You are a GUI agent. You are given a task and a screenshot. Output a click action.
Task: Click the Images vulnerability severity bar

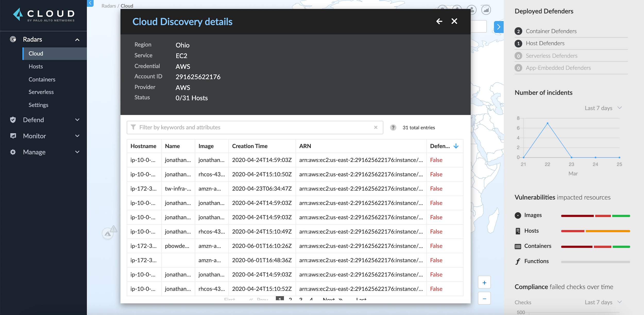[x=595, y=216]
